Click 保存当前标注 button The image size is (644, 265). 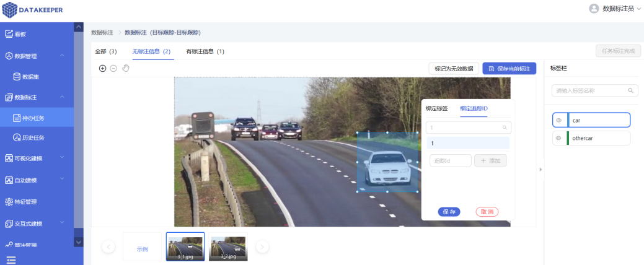click(x=509, y=69)
